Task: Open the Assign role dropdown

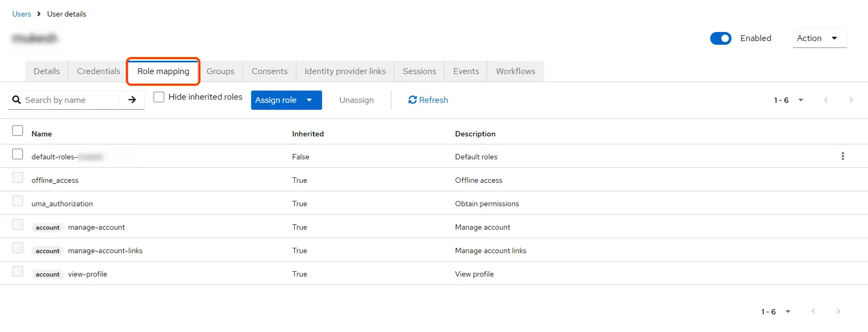Action: click(286, 100)
